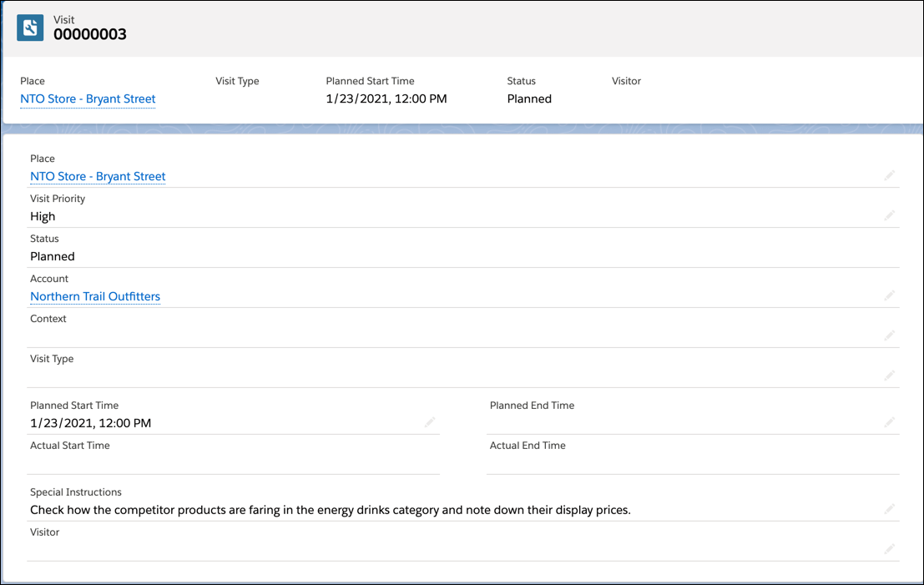The width and height of the screenshot is (924, 585).
Task: Open NTO Store - Bryant Street from the highlights panel
Action: 87,98
